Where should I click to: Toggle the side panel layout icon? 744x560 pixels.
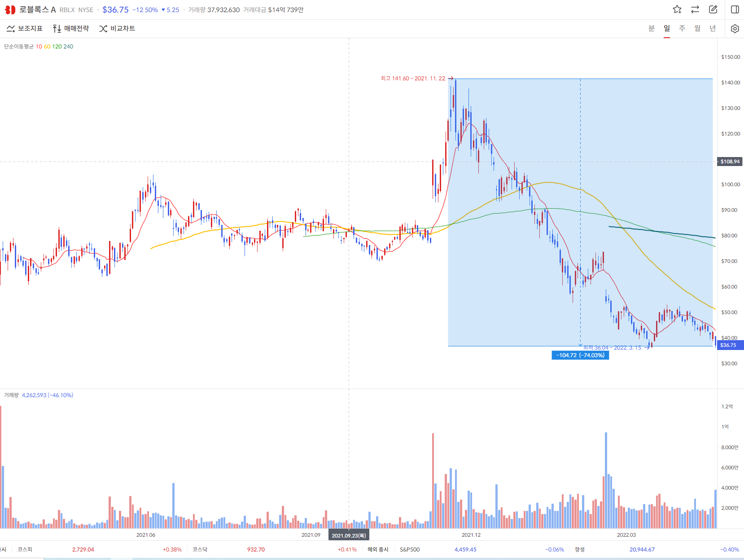coord(735,9)
